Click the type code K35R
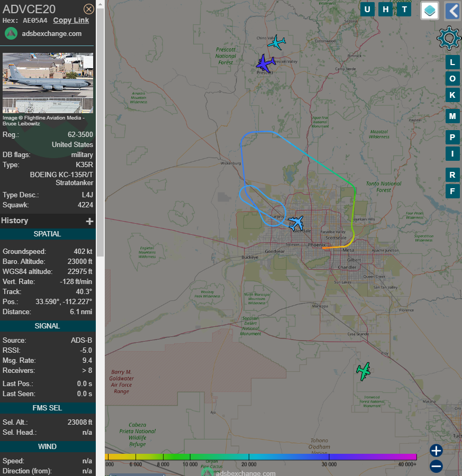Viewport: 462px width, 476px height. [x=85, y=165]
